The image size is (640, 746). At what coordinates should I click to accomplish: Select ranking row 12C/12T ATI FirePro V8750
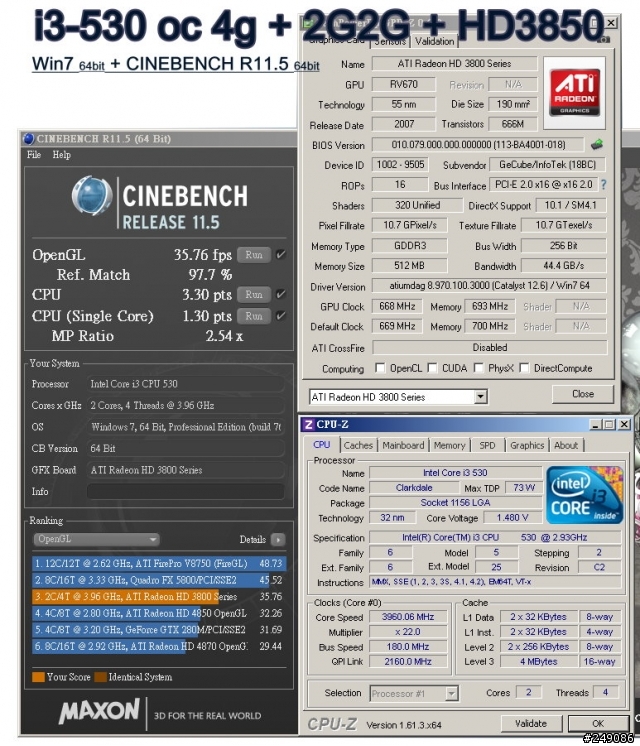(x=159, y=564)
